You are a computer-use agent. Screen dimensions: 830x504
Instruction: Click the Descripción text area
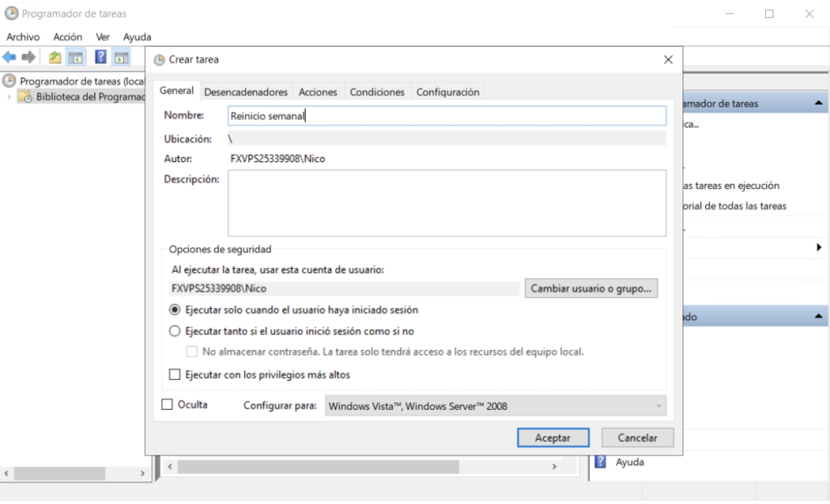[x=446, y=203]
